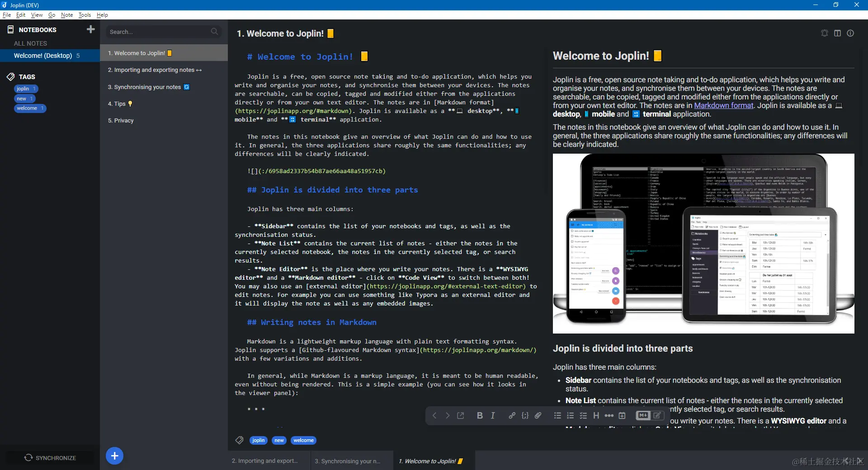Select the 'new' tag in the sidebar
Viewport: 868px width, 470px height.
[x=25, y=99]
